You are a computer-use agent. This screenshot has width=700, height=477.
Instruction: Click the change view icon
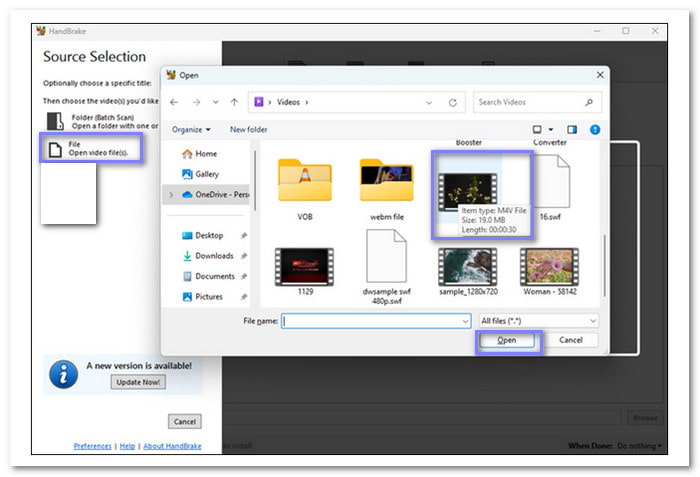[x=537, y=130]
